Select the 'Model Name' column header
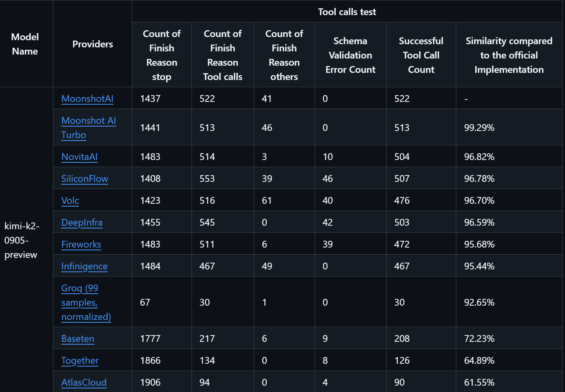The width and height of the screenshot is (565, 392). (25, 44)
